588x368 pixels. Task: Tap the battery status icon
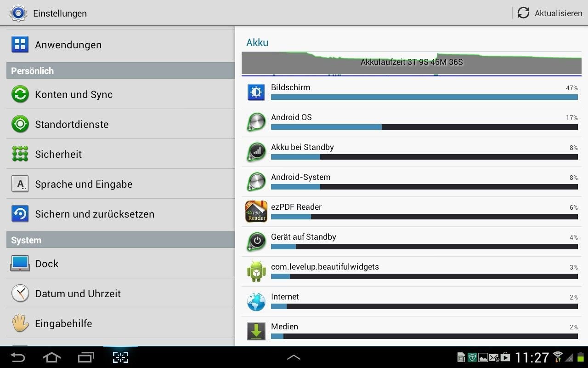pos(581,357)
